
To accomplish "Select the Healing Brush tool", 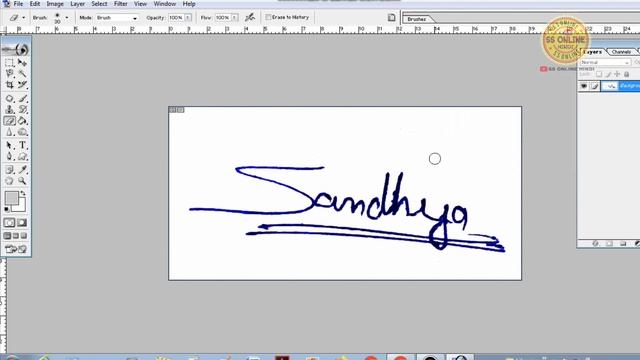I will pos(9,98).
